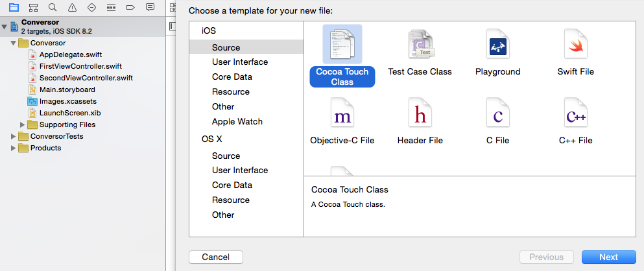Open the Project navigator folder icon
Screen dimensions: 644x271
tap(14, 7)
